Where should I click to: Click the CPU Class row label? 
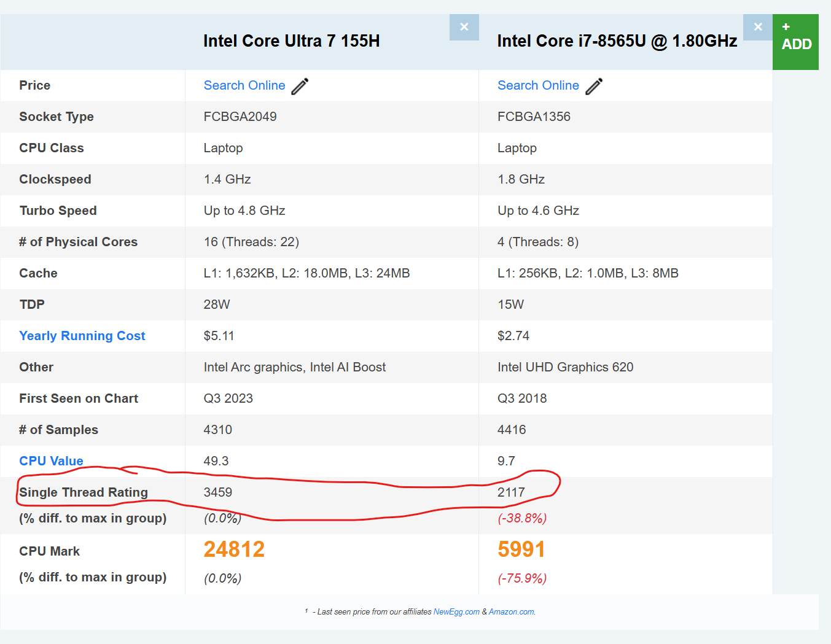click(x=52, y=148)
